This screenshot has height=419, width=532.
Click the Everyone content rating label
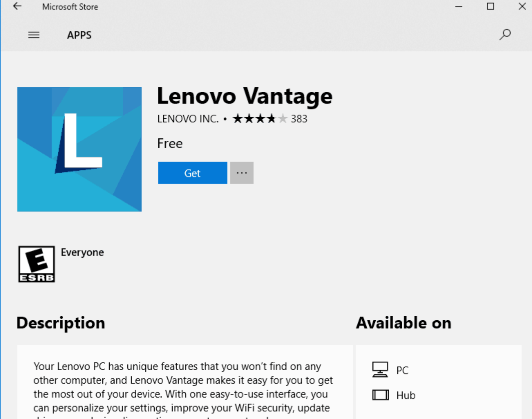click(x=82, y=252)
